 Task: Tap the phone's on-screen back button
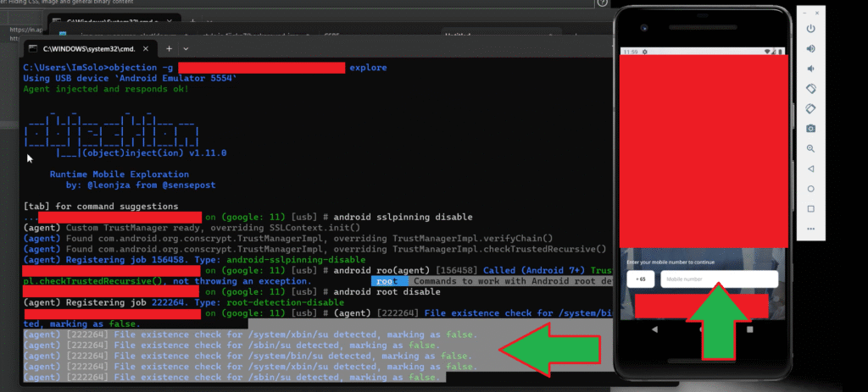tap(655, 329)
